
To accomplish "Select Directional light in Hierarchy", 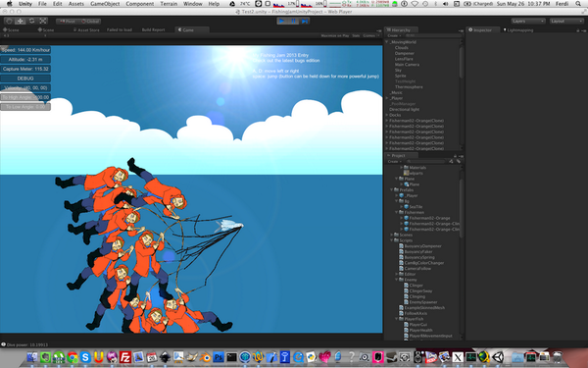I will (x=404, y=109).
